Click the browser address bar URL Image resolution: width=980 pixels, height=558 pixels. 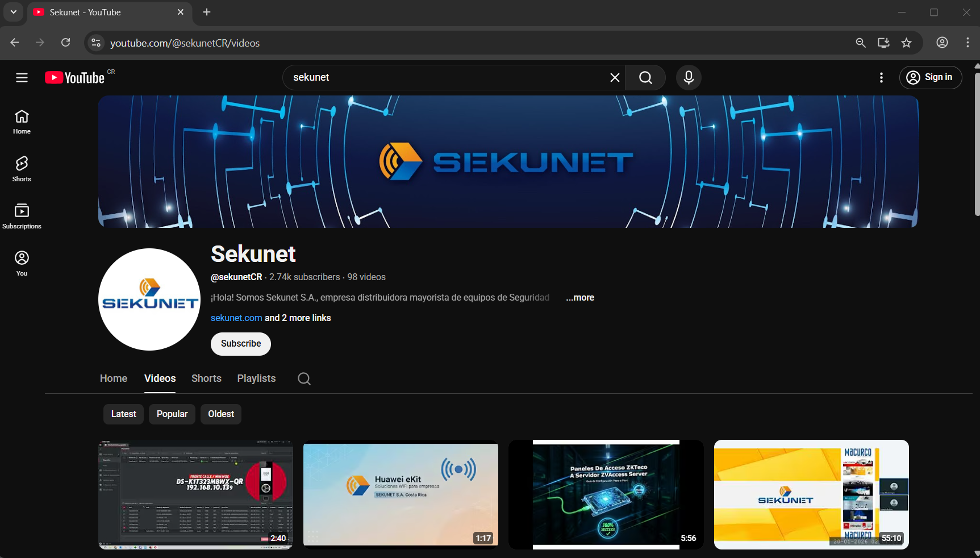pos(185,43)
